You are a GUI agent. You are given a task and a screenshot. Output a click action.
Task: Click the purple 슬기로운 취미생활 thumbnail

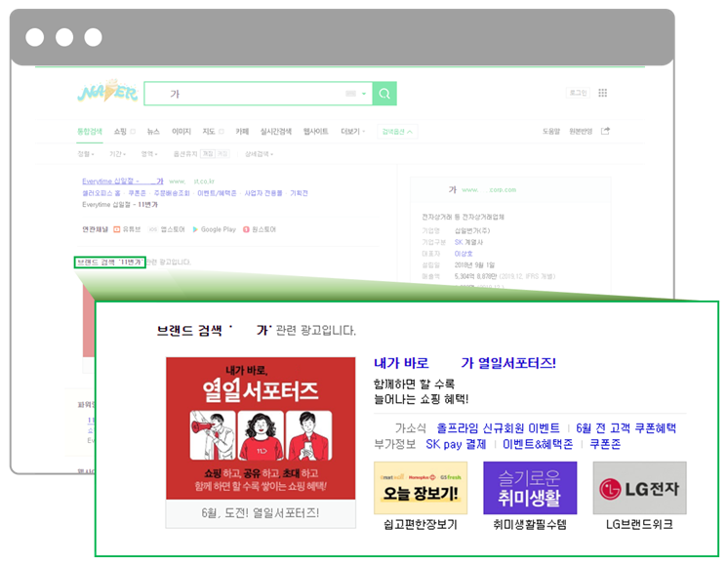pos(530,488)
